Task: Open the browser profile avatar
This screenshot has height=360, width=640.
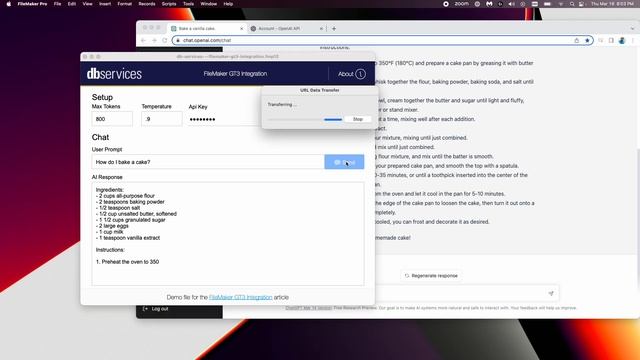Action: click(622, 40)
